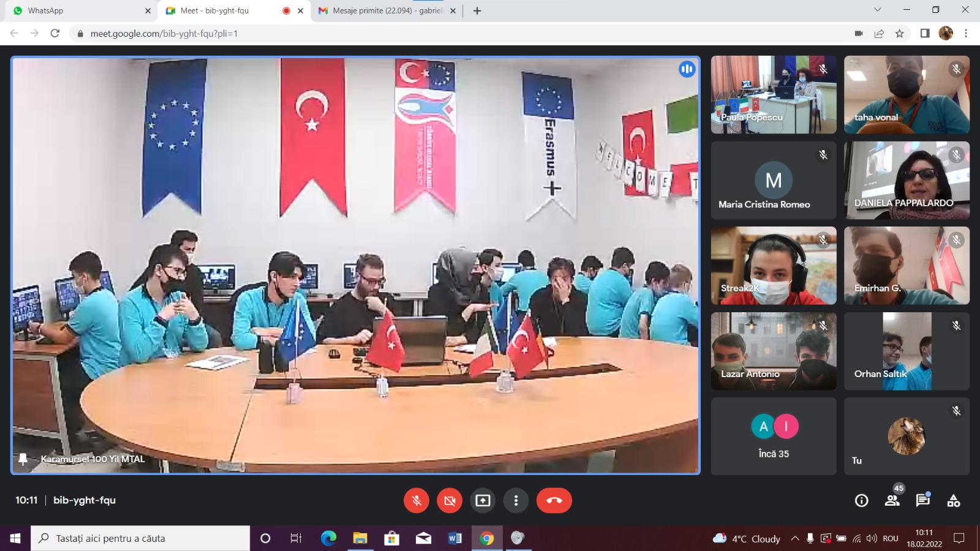Toggle the microphone mute button
The image size is (980, 551).
(x=417, y=501)
